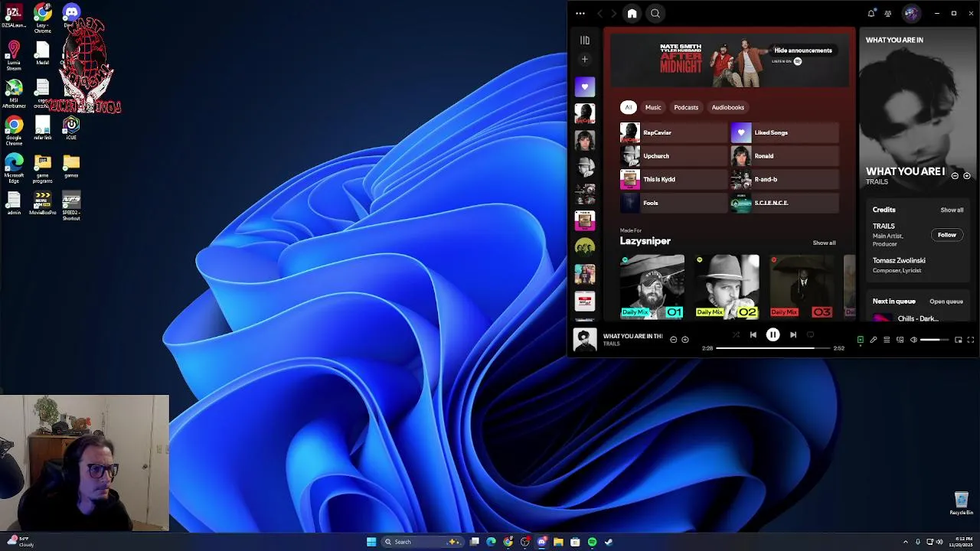Select the Audiobooks filter chip
Viewport: 980px width, 551px height.
[x=728, y=107]
